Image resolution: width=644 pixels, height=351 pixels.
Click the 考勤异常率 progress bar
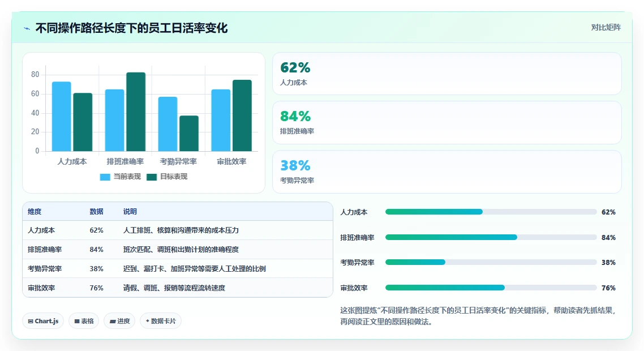(x=491, y=262)
